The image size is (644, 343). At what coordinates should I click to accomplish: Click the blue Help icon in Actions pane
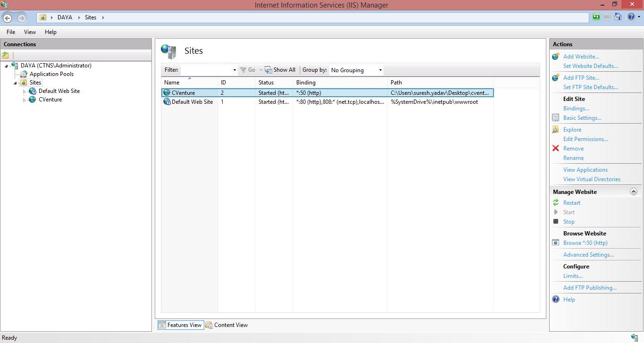tap(556, 300)
